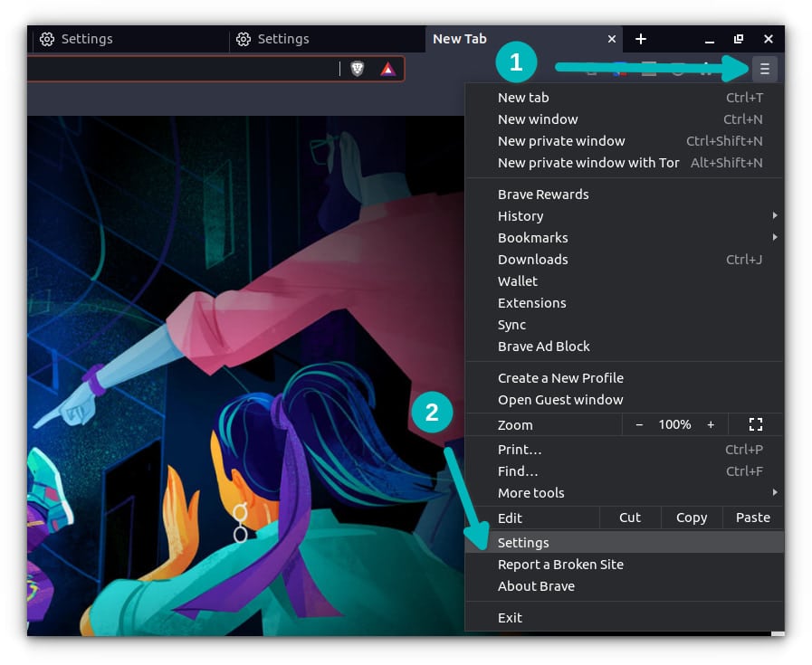This screenshot has height=665, width=812.
Task: Open the hamburger menu in the toolbar
Action: point(765,68)
